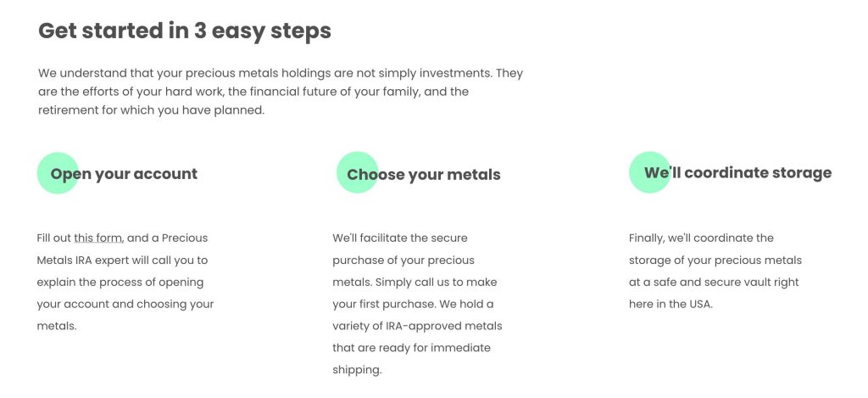This screenshot has width=868, height=398.
Task: Click the "We'll facilitate the secure purchase" text
Action: click(400, 238)
